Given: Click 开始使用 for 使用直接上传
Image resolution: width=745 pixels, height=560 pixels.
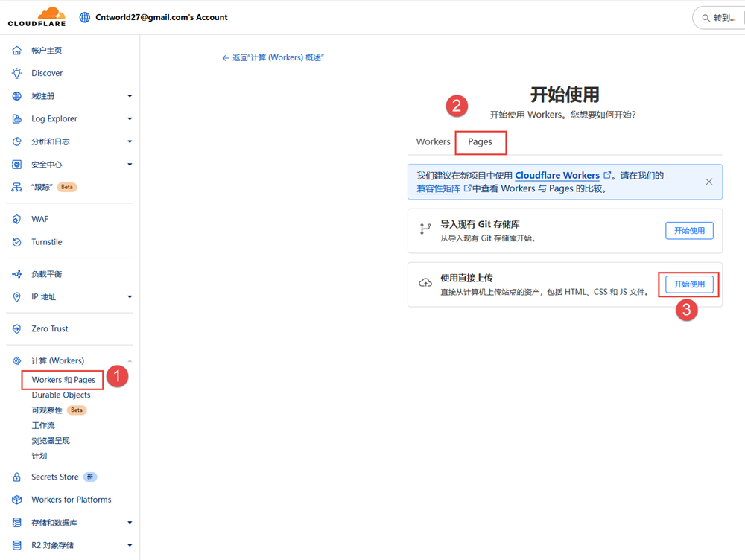Looking at the screenshot, I should (689, 284).
